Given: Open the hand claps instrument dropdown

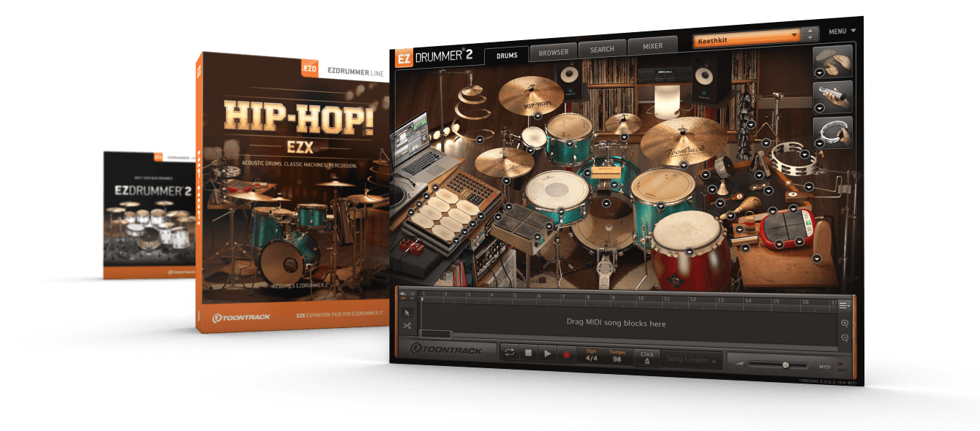Looking at the screenshot, I should 820,72.
